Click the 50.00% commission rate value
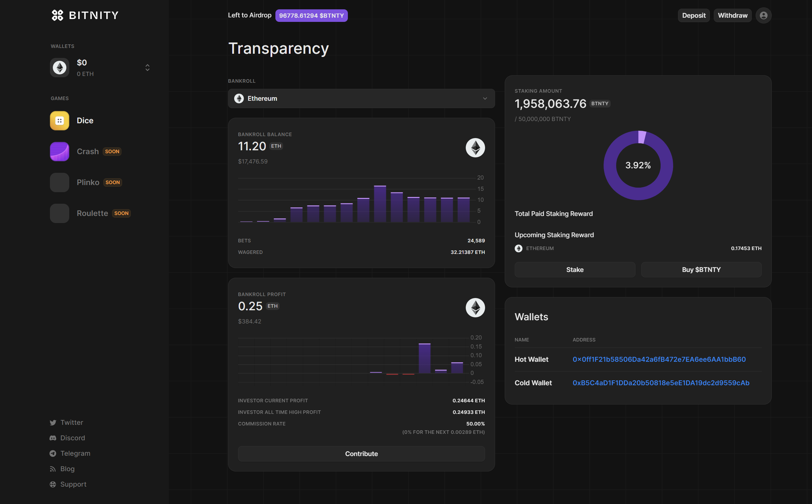 (475, 424)
